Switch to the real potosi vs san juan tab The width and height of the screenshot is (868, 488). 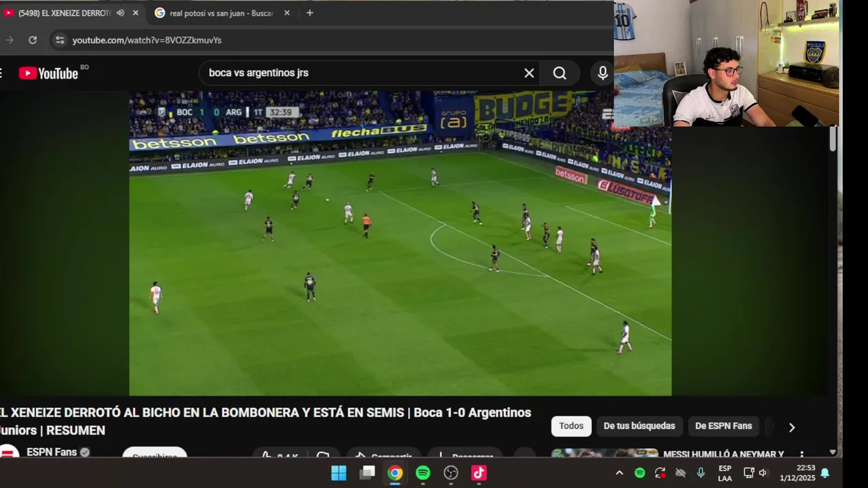(221, 13)
